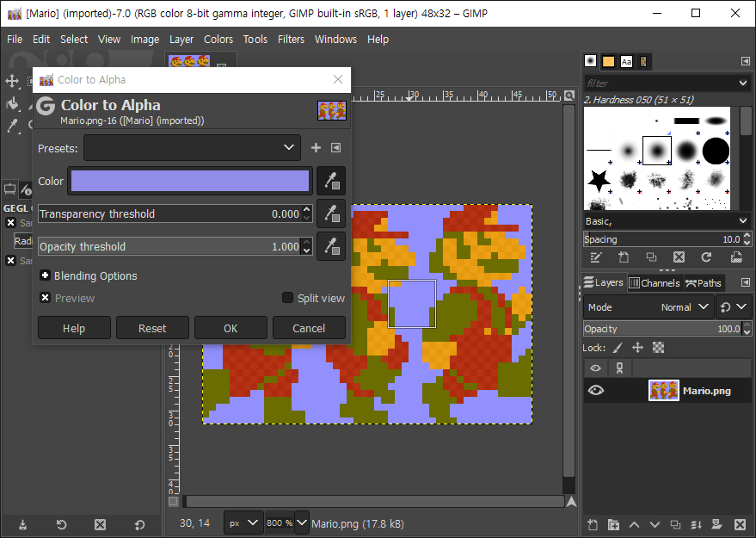756x538 pixels.
Task: Click navigate image display icon
Action: [571, 502]
